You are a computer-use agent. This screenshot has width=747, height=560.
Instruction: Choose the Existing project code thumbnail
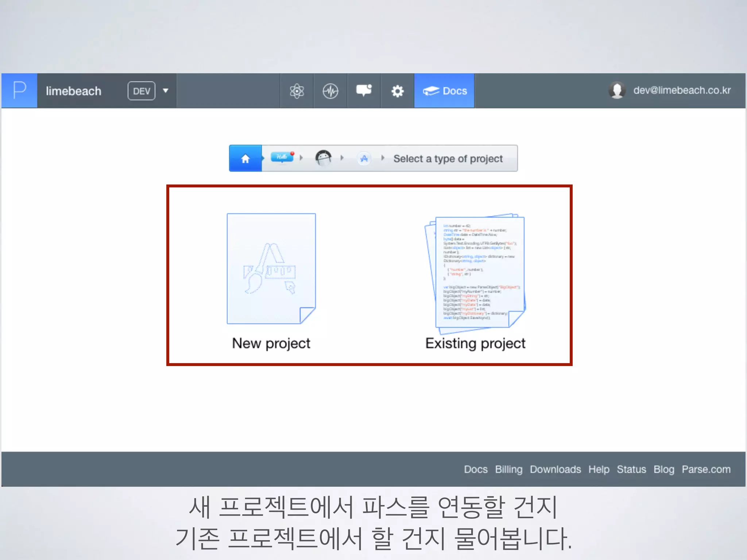coord(475,273)
